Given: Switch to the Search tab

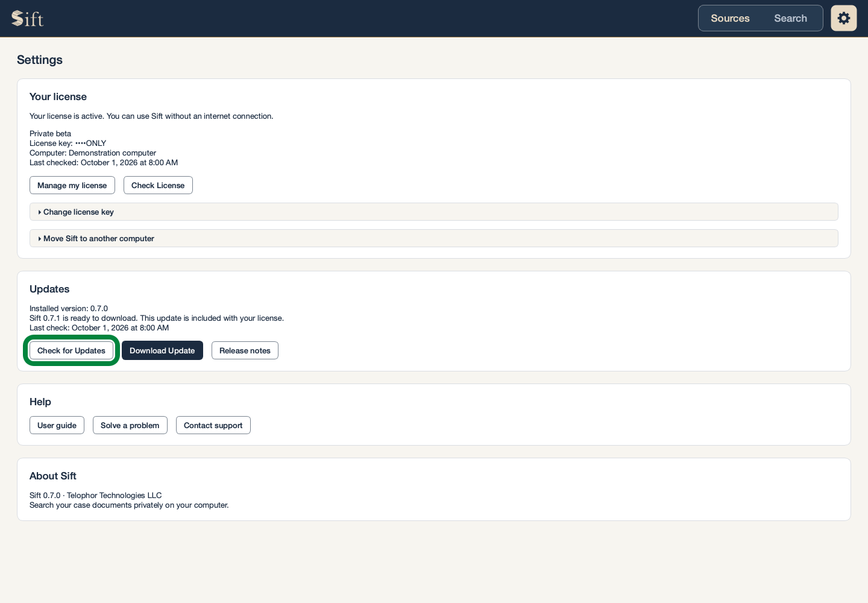Looking at the screenshot, I should click(x=790, y=18).
